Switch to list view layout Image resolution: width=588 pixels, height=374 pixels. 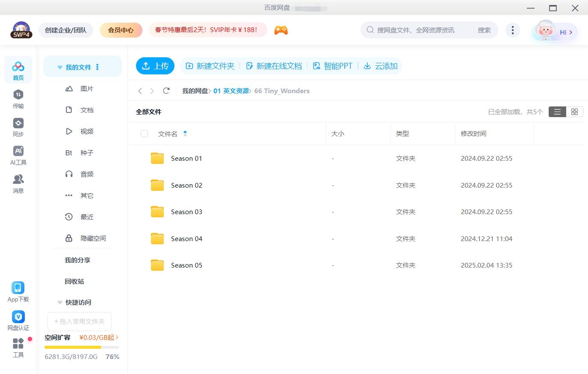[x=557, y=112]
